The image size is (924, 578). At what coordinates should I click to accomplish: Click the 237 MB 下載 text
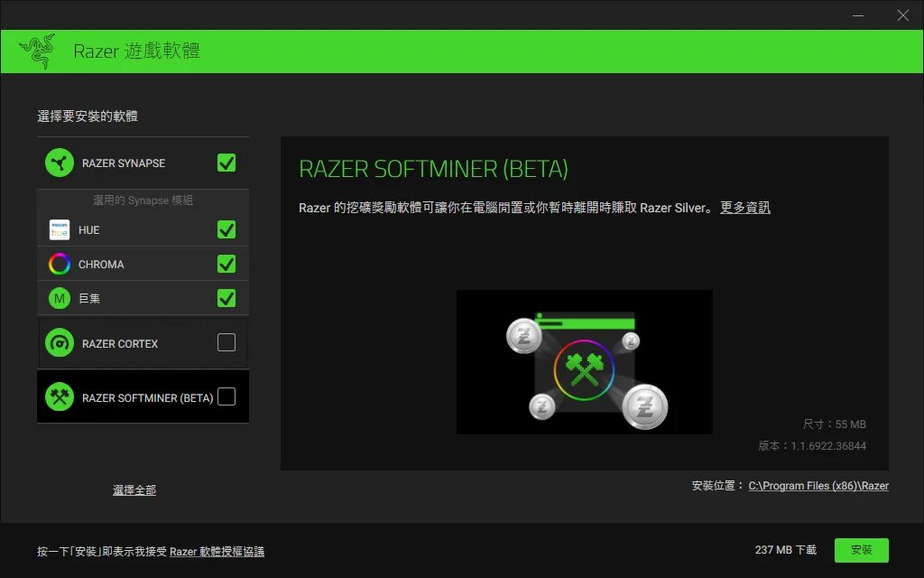click(786, 550)
